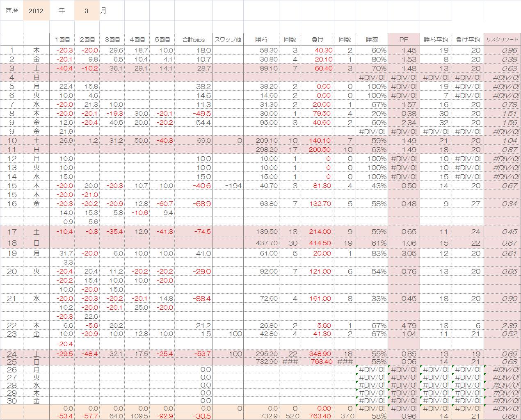Click the 54.4 total pips cell
The image size is (521, 420).
(193, 122)
